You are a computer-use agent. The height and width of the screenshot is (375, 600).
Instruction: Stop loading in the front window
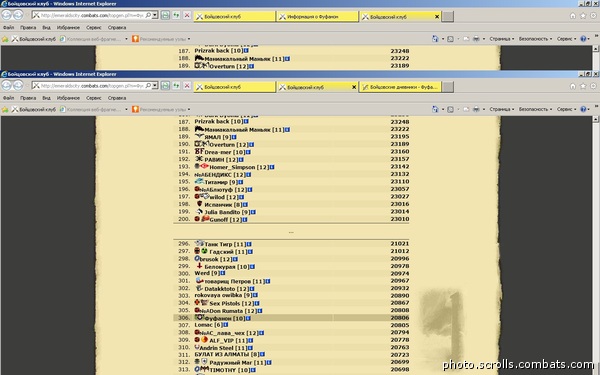[x=187, y=86]
